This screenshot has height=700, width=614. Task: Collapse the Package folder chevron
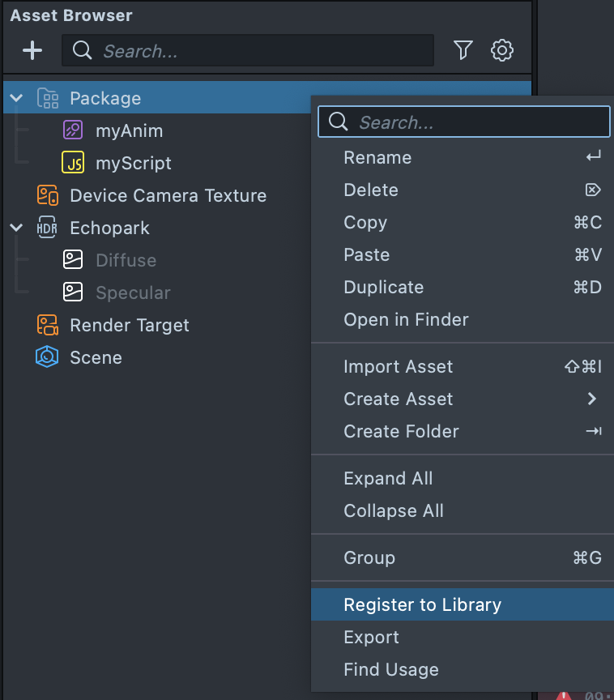click(x=16, y=98)
